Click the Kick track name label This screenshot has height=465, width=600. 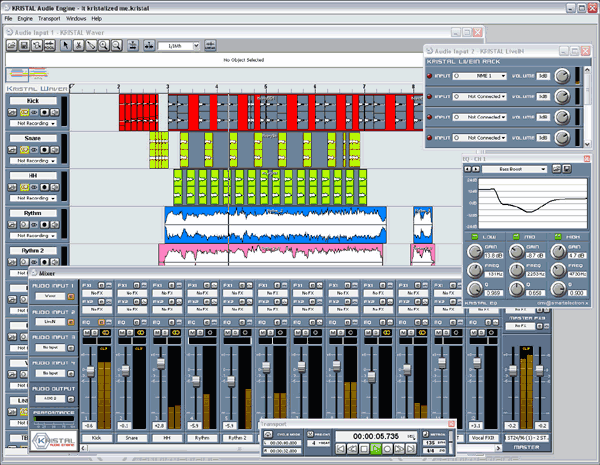33,101
